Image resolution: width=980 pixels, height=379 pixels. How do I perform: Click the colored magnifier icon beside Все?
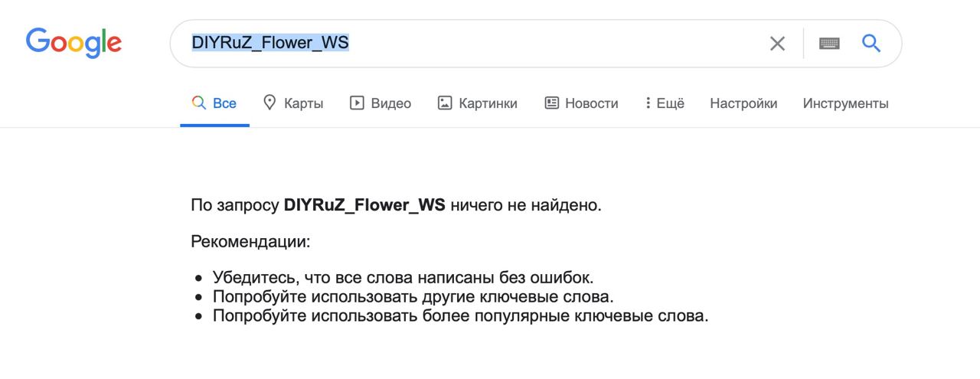tap(199, 103)
